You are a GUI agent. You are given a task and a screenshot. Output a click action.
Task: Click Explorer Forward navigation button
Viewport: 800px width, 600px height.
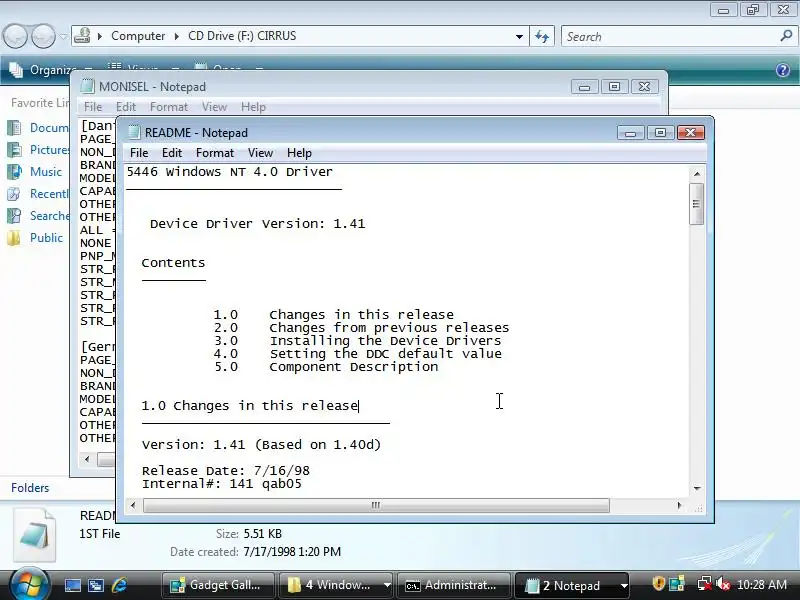pyautogui.click(x=43, y=36)
